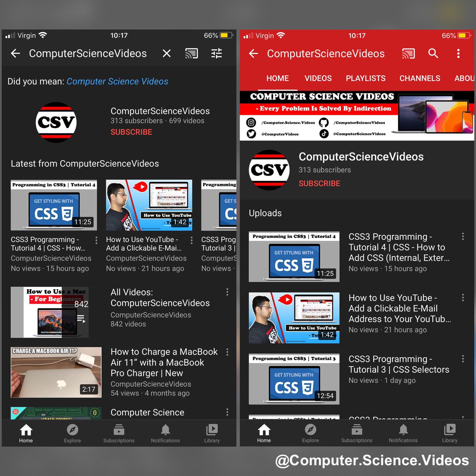Screen dimensions: 476x476
Task: Tap Library in the right bottom navigation
Action: (450, 434)
